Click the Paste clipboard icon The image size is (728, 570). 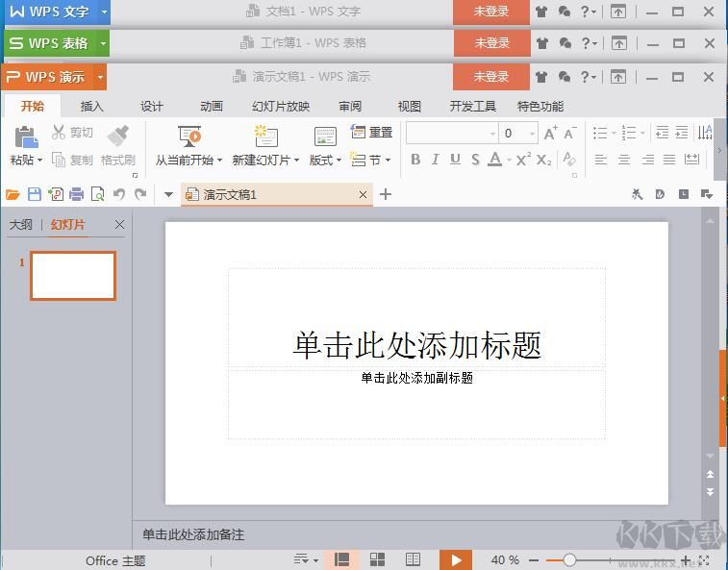tap(26, 137)
